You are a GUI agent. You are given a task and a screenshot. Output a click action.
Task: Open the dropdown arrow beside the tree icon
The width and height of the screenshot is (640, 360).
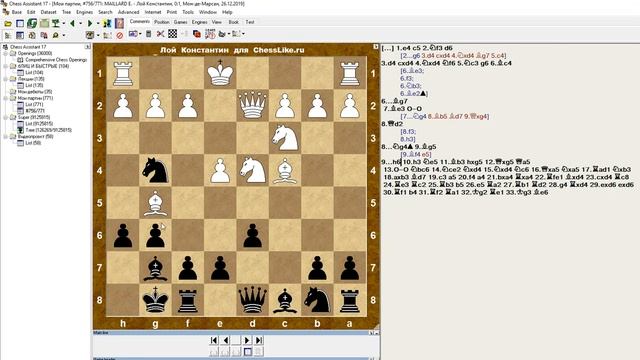[64, 24]
